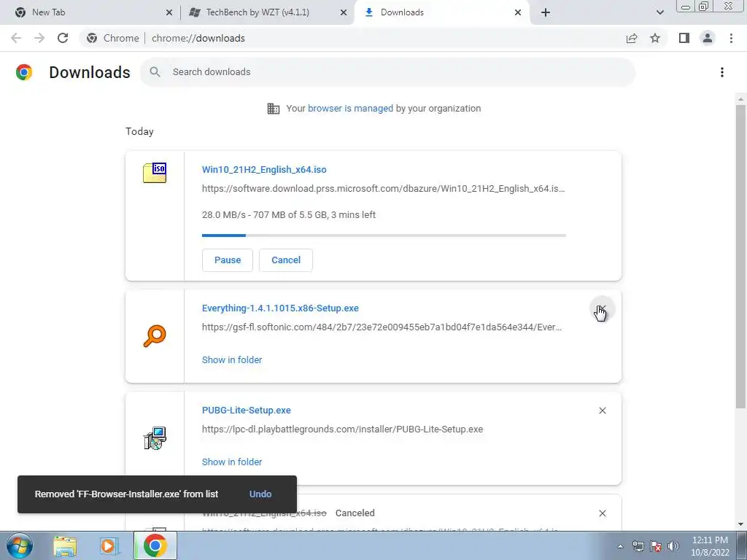Screen dimensions: 747x560
Task: Remove Everything setup from the list
Action: click(x=602, y=309)
